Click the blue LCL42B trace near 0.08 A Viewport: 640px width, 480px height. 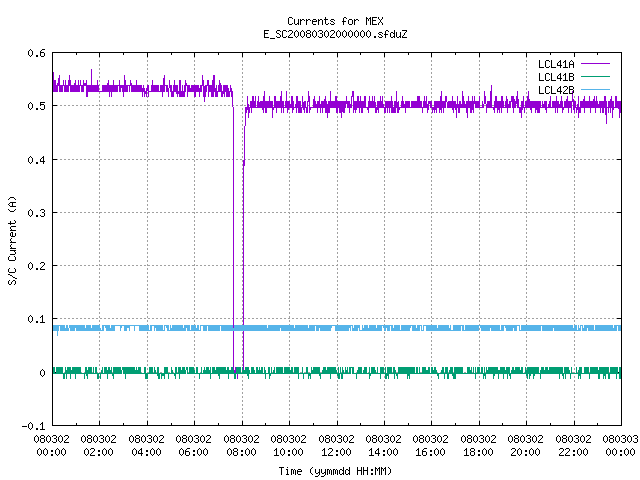click(x=337, y=328)
